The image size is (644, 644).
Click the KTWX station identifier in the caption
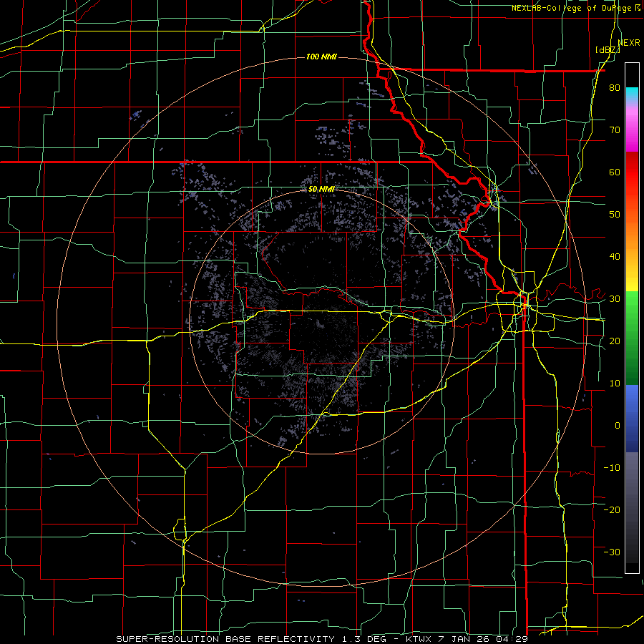419,639
